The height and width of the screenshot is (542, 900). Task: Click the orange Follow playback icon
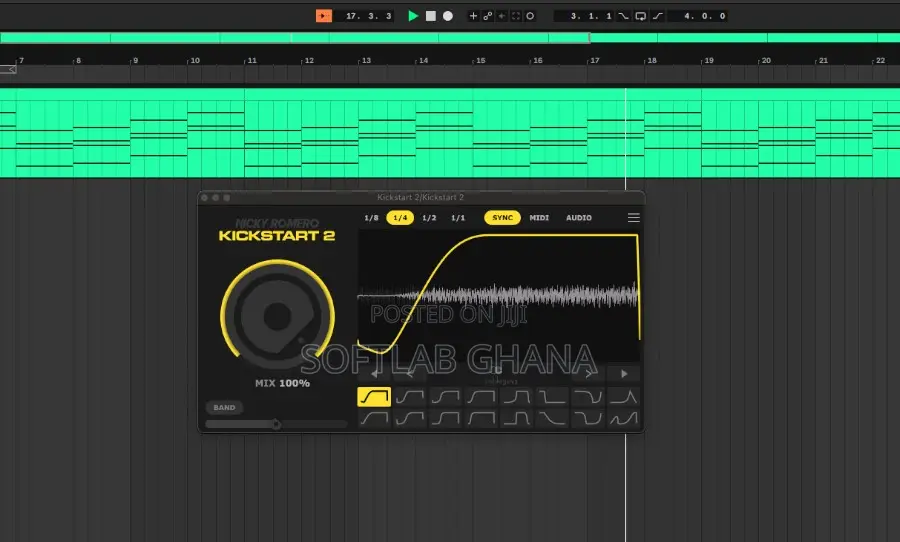coord(324,16)
